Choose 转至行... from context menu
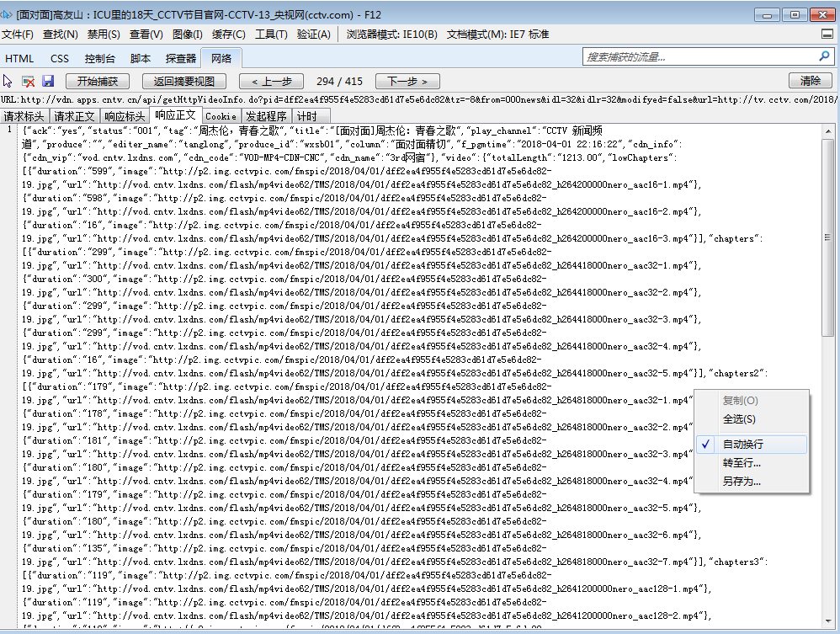This screenshot has width=840, height=634. [751, 463]
